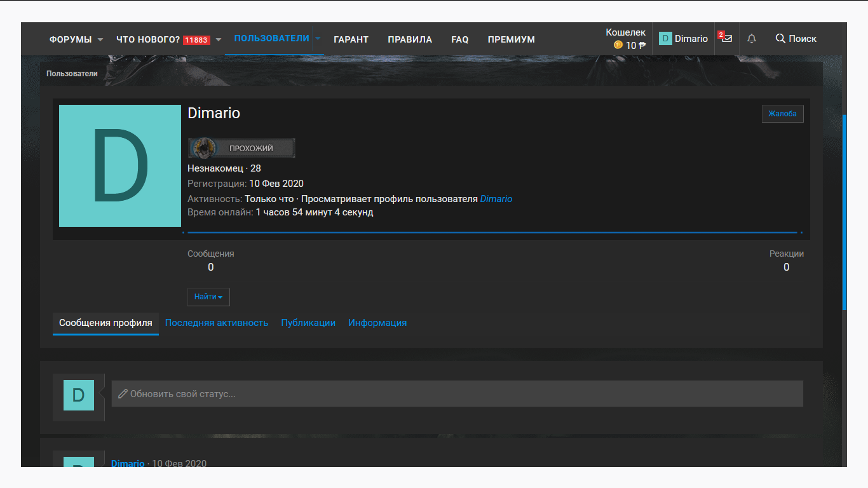Click the page vertical scrollbar
This screenshot has width=868, height=488.
click(x=844, y=212)
